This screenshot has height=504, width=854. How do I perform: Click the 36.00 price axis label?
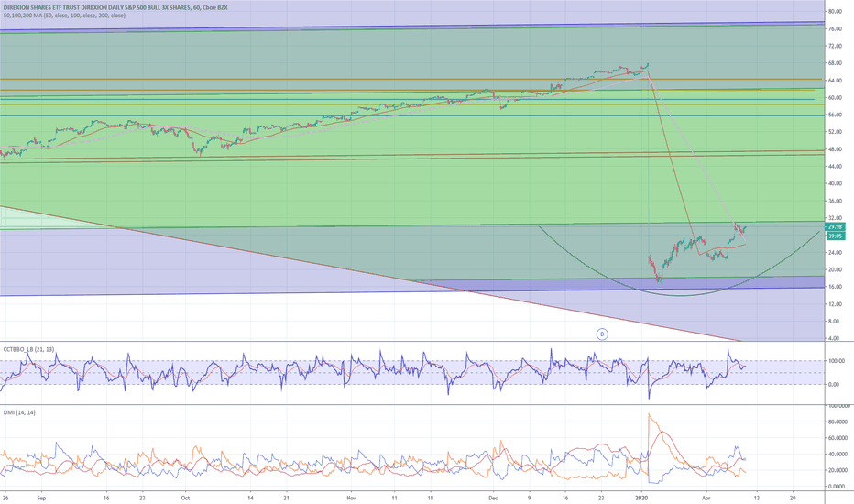pos(835,201)
